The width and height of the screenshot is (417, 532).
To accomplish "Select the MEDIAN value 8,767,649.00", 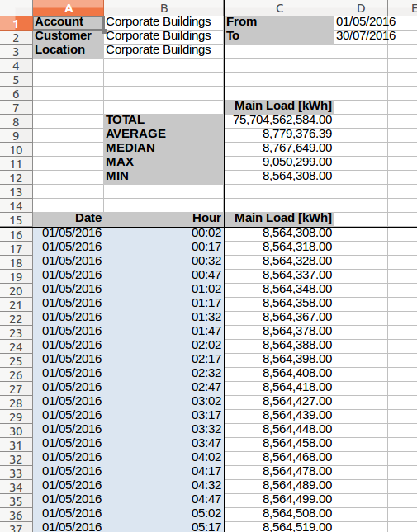I will pos(279,148).
